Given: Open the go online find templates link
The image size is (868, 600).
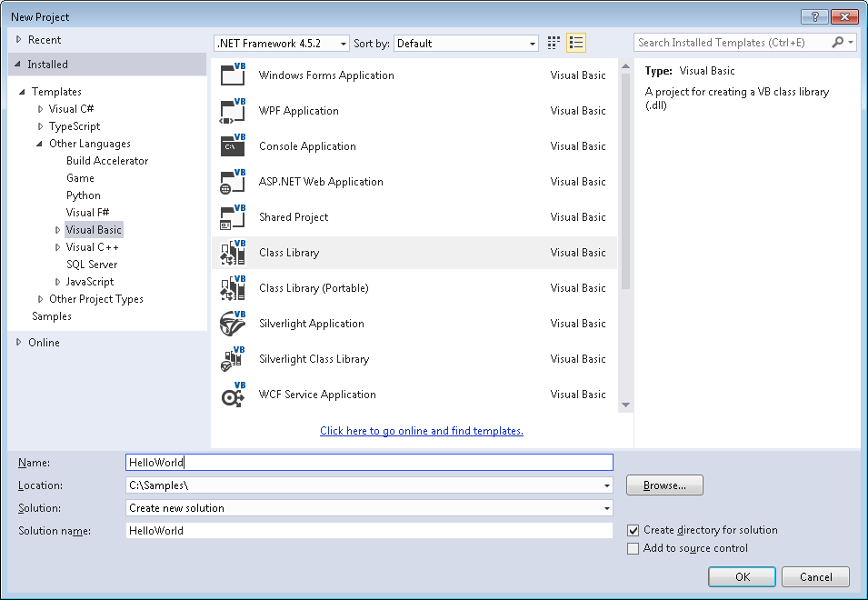Looking at the screenshot, I should 421,431.
